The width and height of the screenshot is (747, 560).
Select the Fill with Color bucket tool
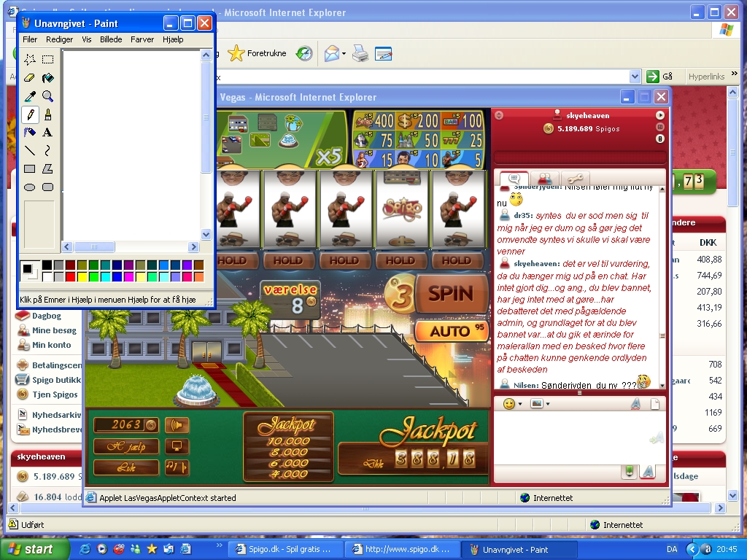(x=47, y=78)
